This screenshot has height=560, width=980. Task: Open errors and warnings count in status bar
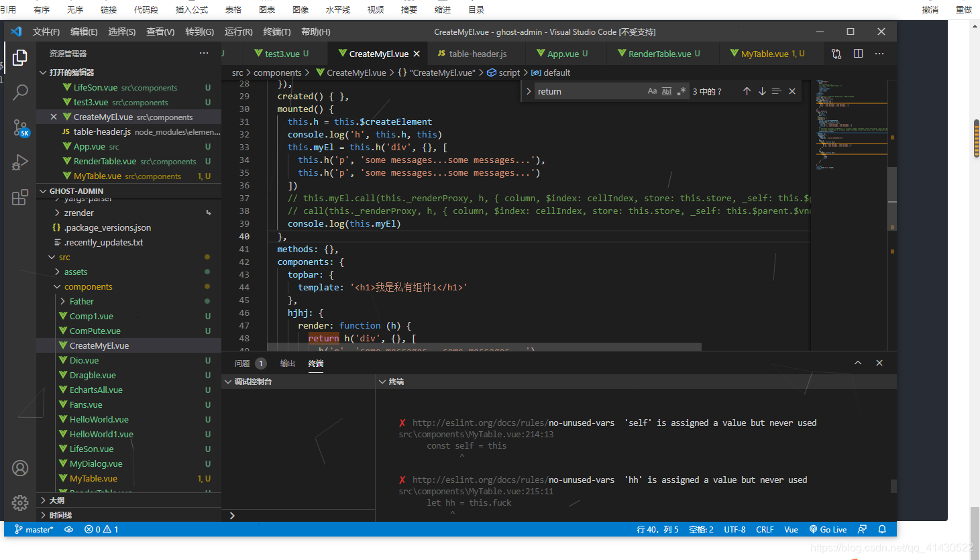101,529
